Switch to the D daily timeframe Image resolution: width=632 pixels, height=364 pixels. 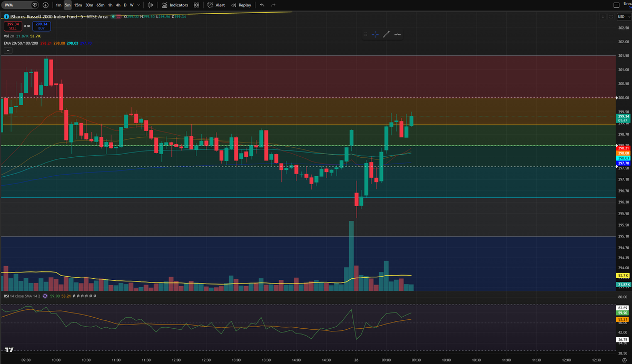(x=125, y=5)
